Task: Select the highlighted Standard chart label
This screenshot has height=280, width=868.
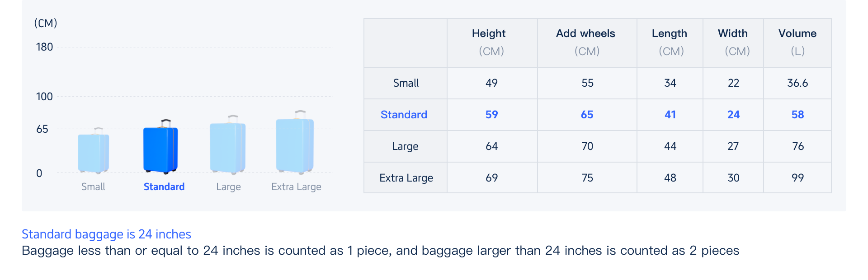Action: click(164, 187)
